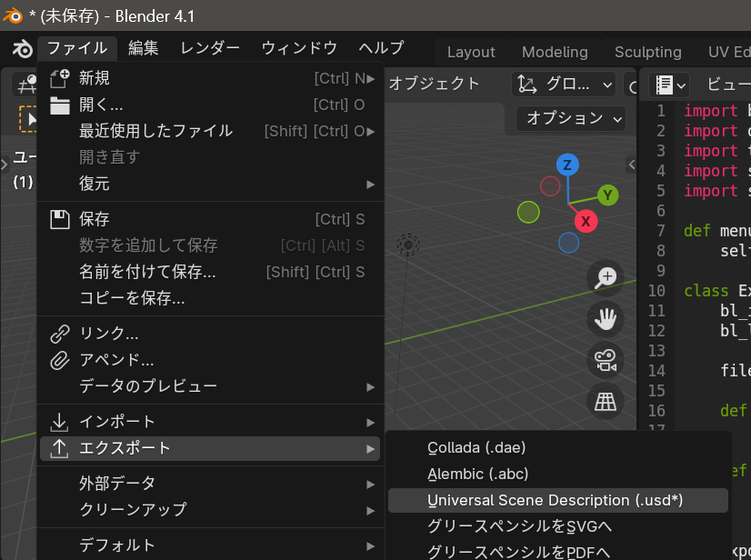This screenshot has height=560, width=751.
Task: Click the 新規 new-file icon
Action: tap(59, 78)
